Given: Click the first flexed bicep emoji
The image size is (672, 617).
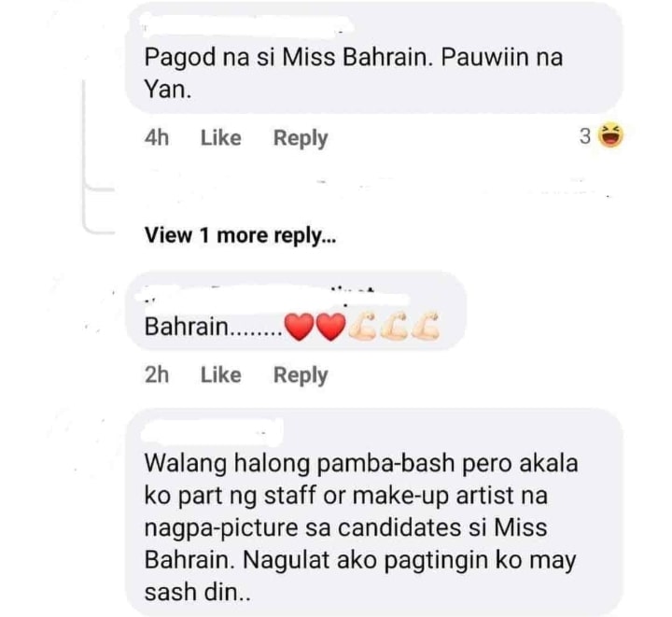Looking at the screenshot, I should click(x=362, y=327).
